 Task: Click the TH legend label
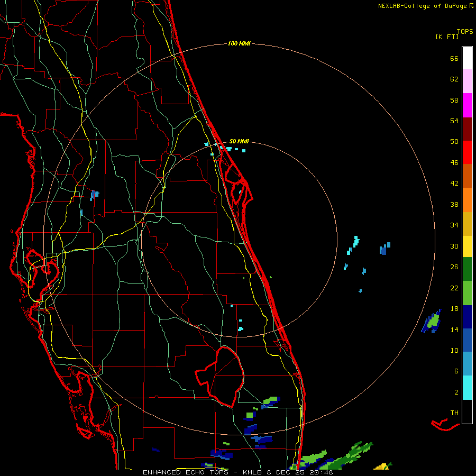[454, 413]
